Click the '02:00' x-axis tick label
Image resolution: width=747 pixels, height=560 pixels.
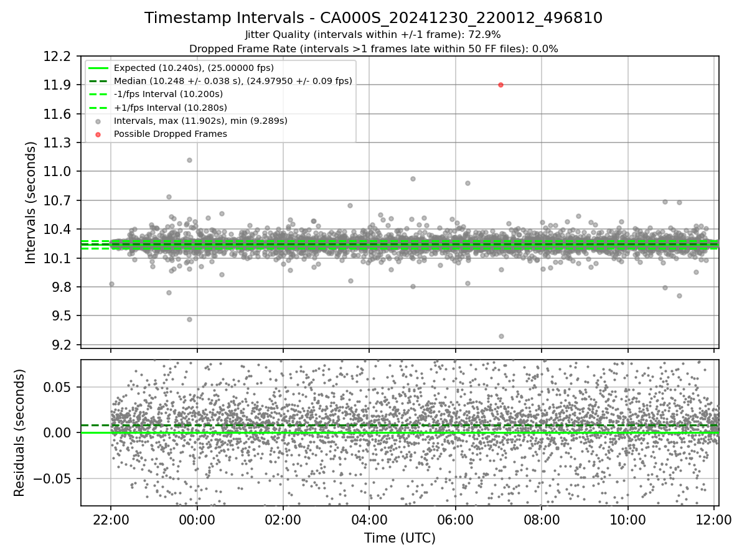(283, 521)
